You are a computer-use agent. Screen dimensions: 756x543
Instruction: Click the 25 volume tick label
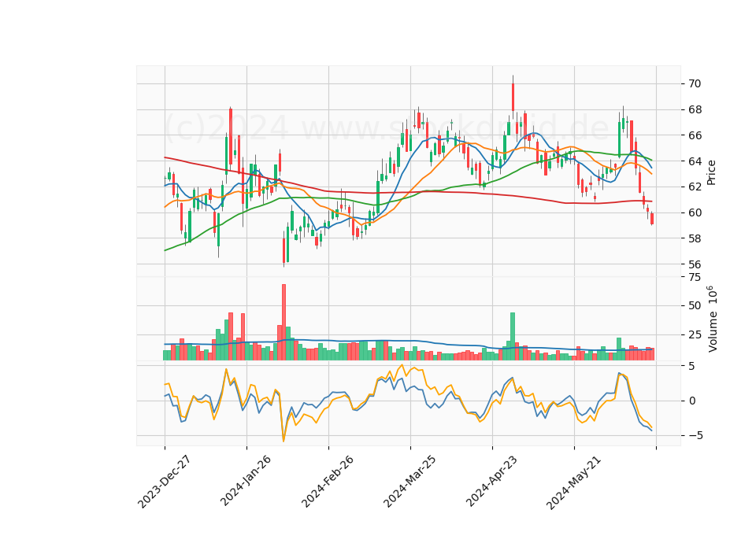pyautogui.click(x=695, y=335)
